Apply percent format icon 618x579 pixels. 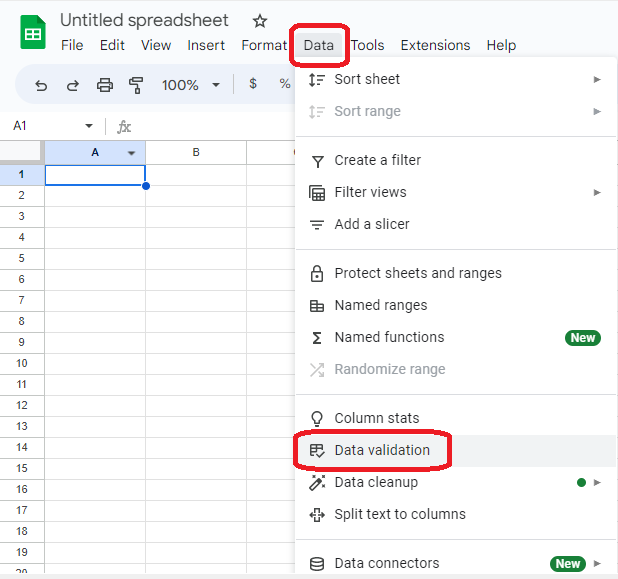click(285, 84)
